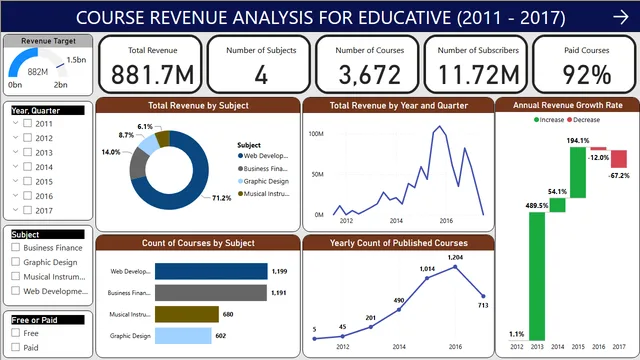The height and width of the screenshot is (360, 640).
Task: Click Graphic Design legend dot in donut chart
Action: tap(240, 181)
